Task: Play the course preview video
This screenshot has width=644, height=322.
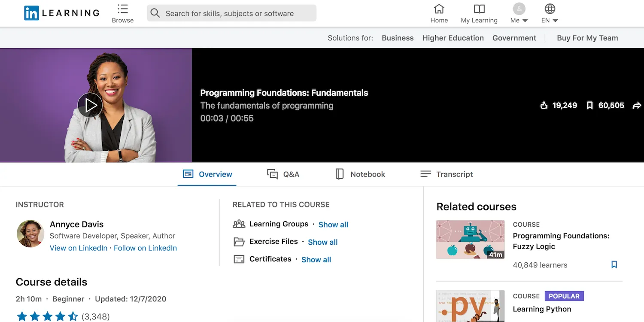Action: click(90, 105)
